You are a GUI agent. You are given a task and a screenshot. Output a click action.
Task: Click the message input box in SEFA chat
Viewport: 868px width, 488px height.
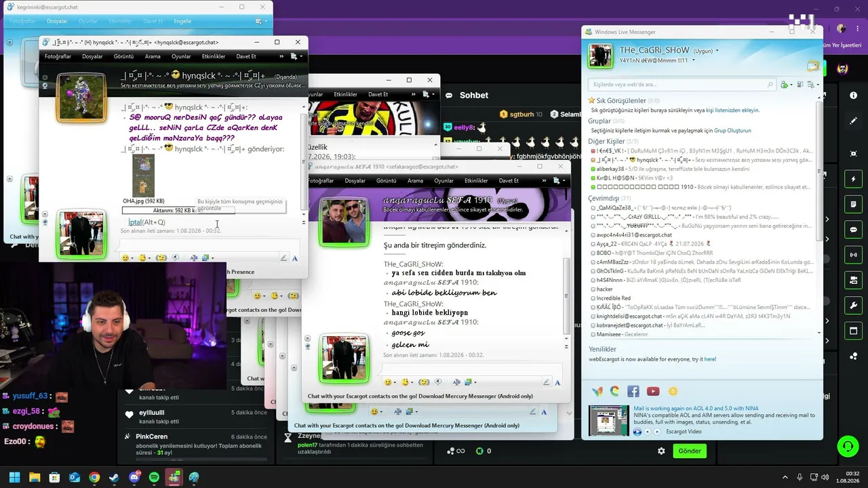[x=472, y=369]
